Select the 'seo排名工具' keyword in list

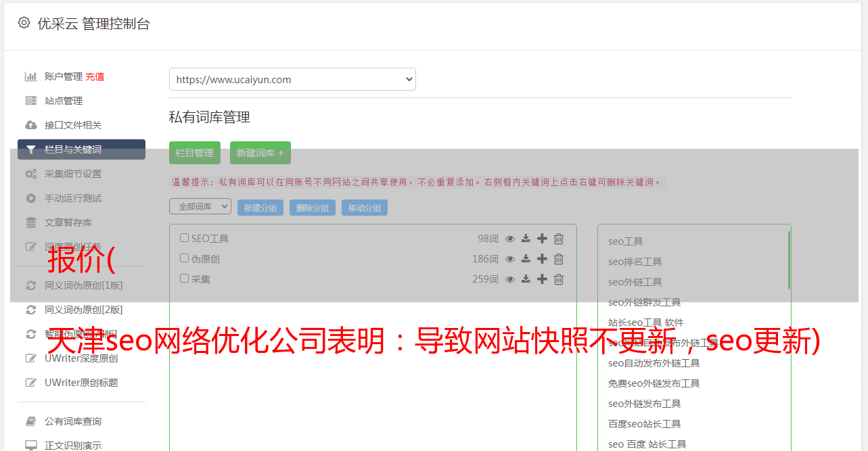[x=635, y=262]
